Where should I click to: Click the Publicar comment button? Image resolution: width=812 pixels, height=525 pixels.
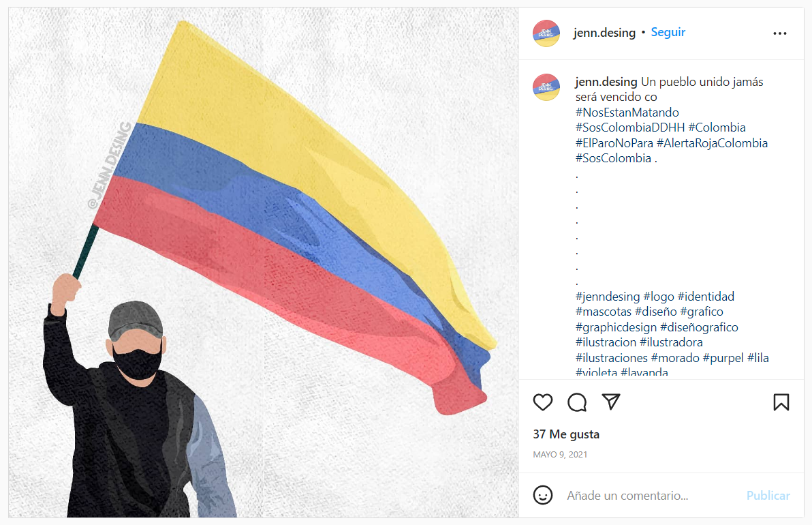click(x=768, y=496)
